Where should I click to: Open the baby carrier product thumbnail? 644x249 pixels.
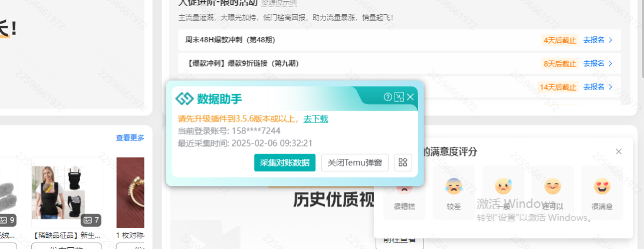point(67,192)
